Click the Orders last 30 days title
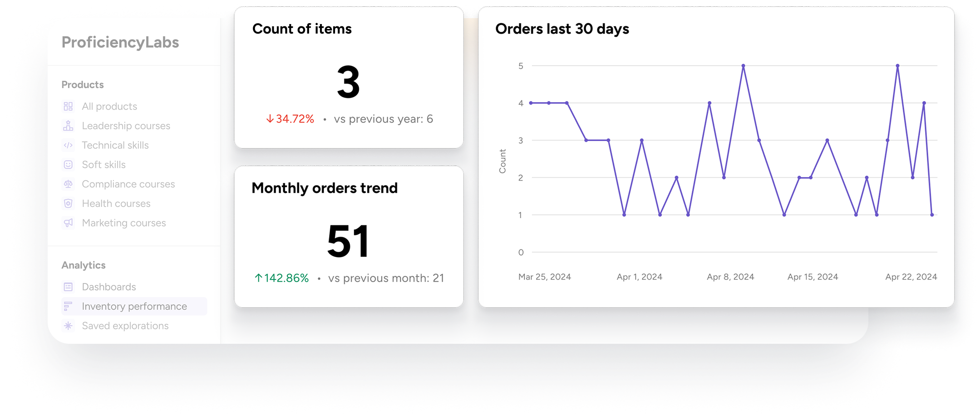 pos(562,29)
